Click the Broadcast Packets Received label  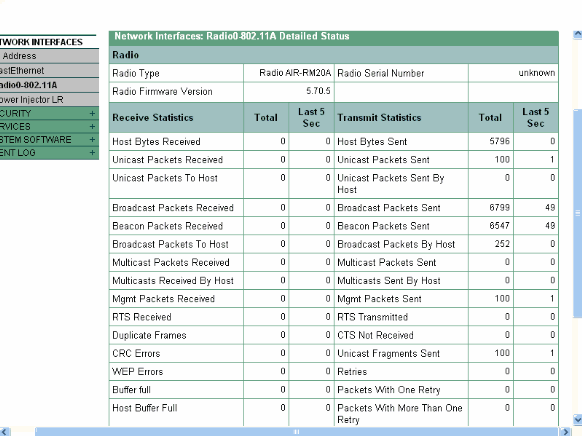pyautogui.click(x=173, y=208)
